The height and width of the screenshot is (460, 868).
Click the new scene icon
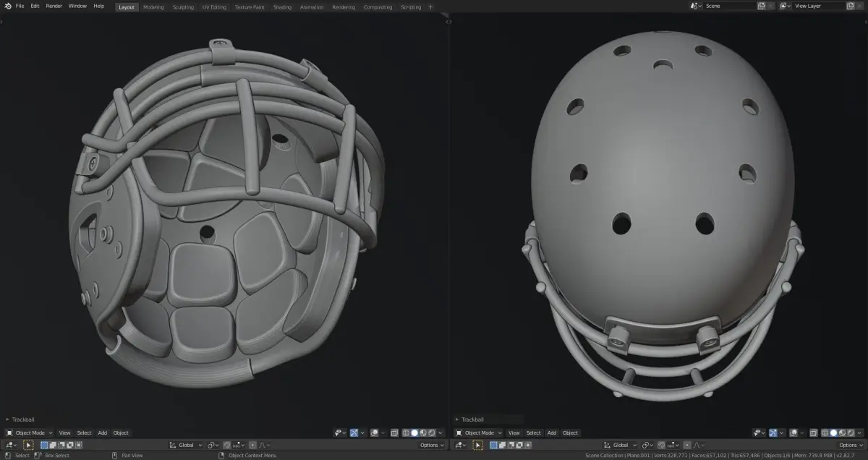coord(762,6)
